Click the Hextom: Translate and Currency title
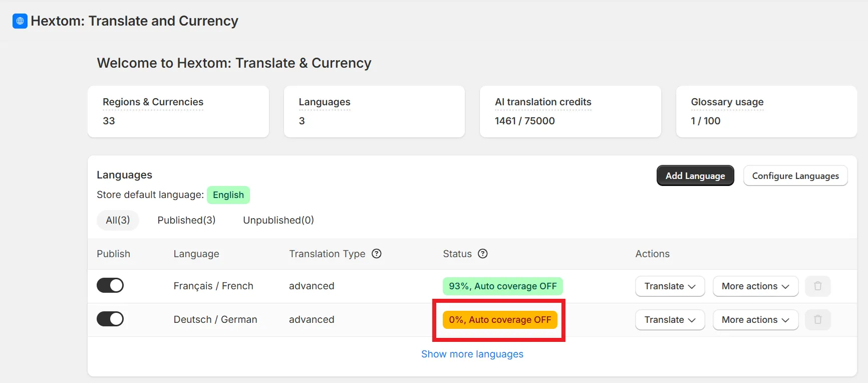Image resolution: width=868 pixels, height=383 pixels. (134, 21)
